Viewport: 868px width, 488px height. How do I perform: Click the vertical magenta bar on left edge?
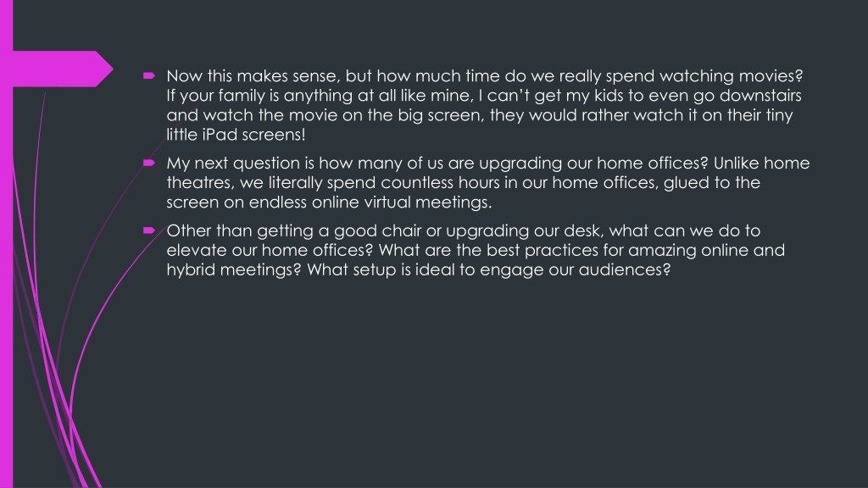(x=6, y=244)
